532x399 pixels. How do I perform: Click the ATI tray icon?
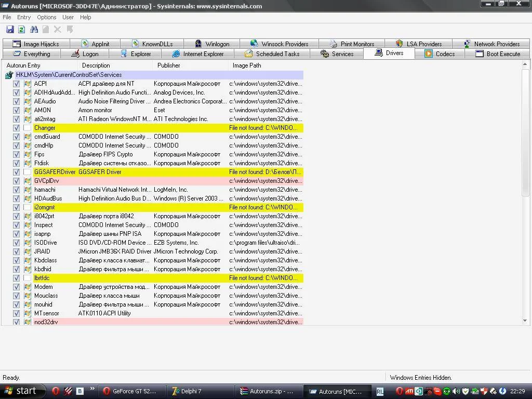pyautogui.click(x=409, y=391)
